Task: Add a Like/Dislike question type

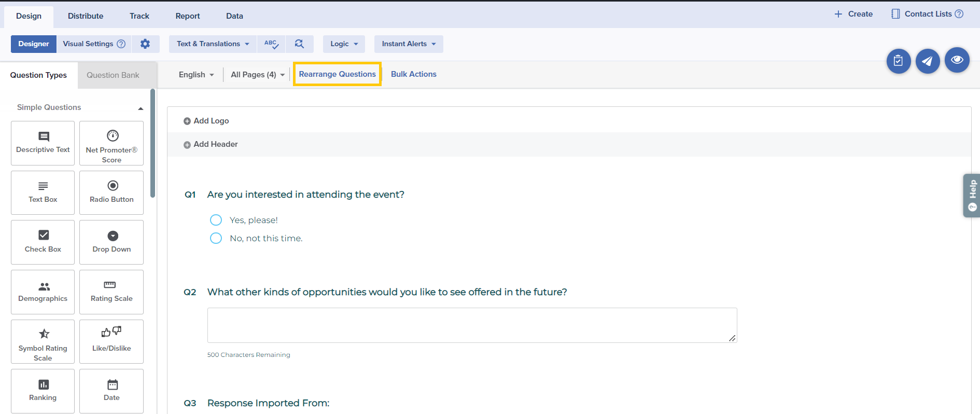Action: point(111,341)
